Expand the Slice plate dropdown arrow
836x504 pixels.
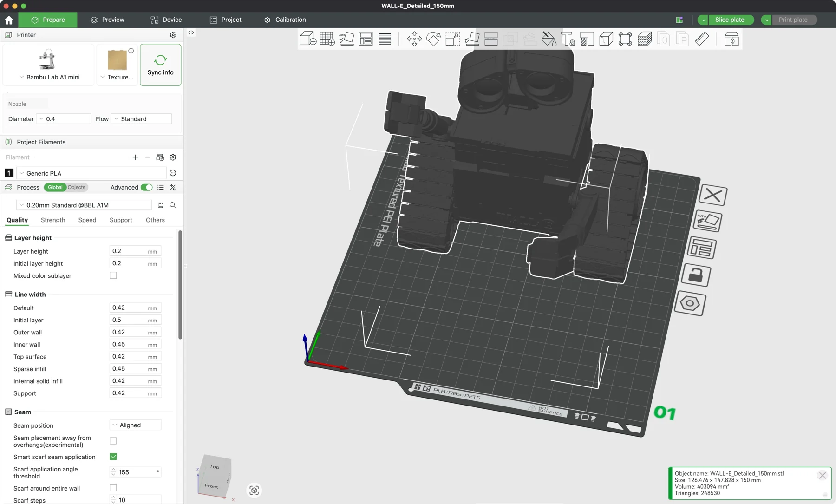click(703, 20)
